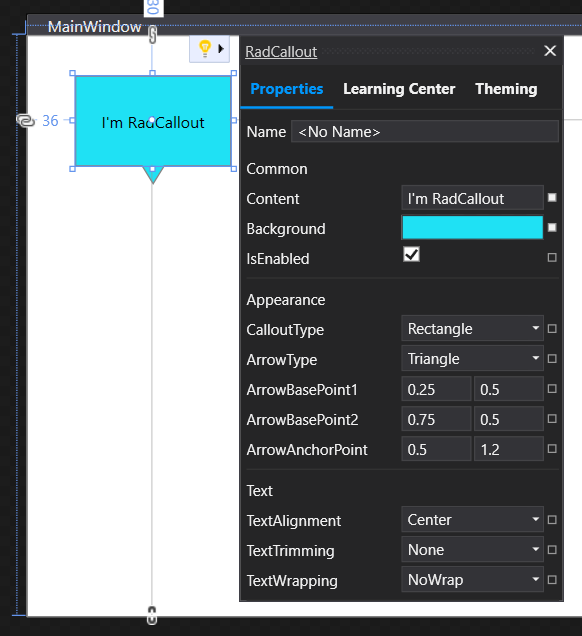Open the Background color swatch
This screenshot has width=582, height=636.
point(472,228)
